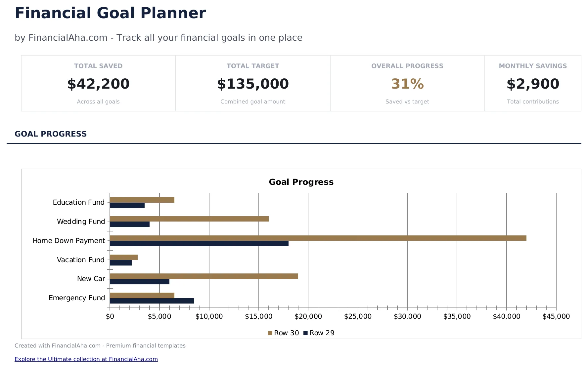This screenshot has height=369, width=588.
Task: Select the TOTAL SAVED summary card
Action: click(98, 83)
